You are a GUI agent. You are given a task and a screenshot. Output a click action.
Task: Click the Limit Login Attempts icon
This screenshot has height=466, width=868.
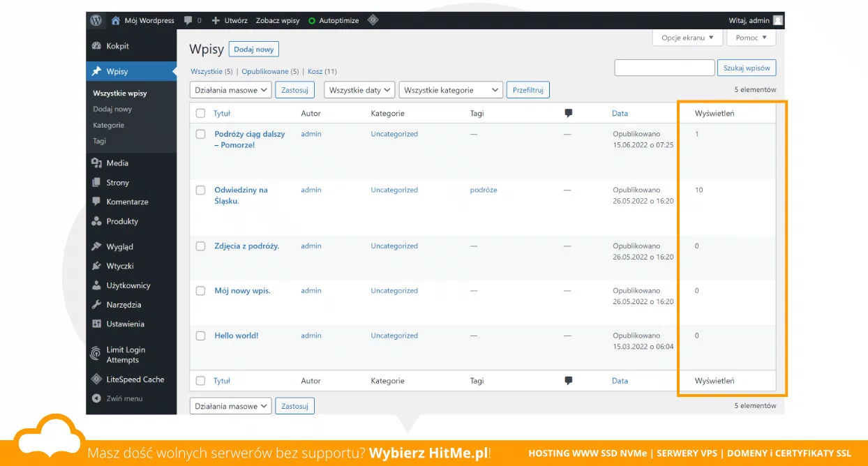pyautogui.click(x=96, y=354)
